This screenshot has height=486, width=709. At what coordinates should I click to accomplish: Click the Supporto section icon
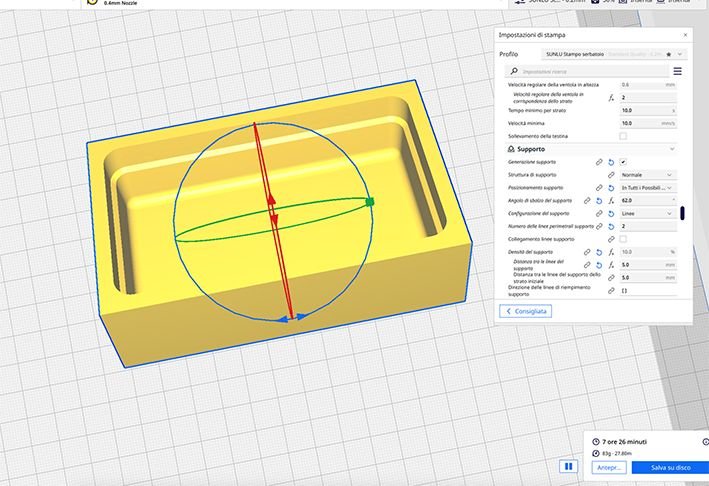coord(511,149)
